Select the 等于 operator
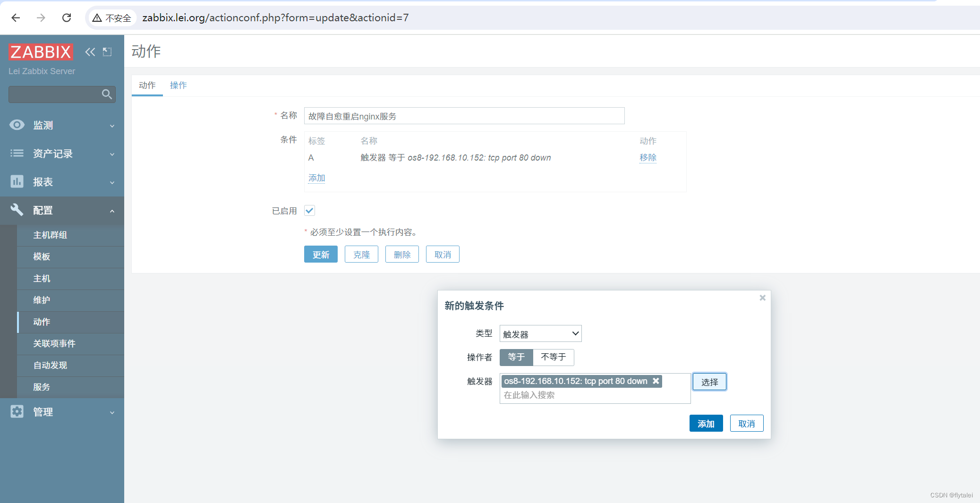This screenshot has height=503, width=980. tap(516, 357)
